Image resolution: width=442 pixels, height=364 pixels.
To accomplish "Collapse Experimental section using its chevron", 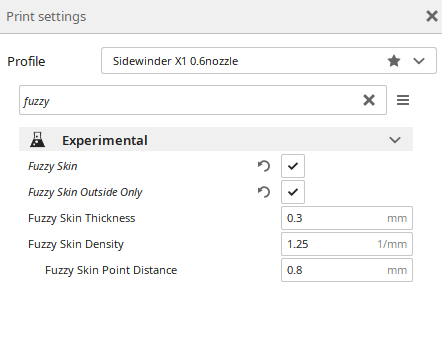I will click(x=395, y=140).
